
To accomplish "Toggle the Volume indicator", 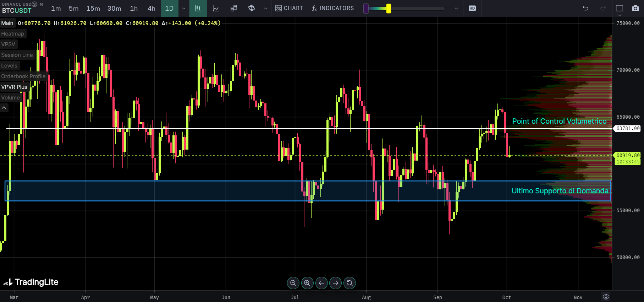I will 11,98.
